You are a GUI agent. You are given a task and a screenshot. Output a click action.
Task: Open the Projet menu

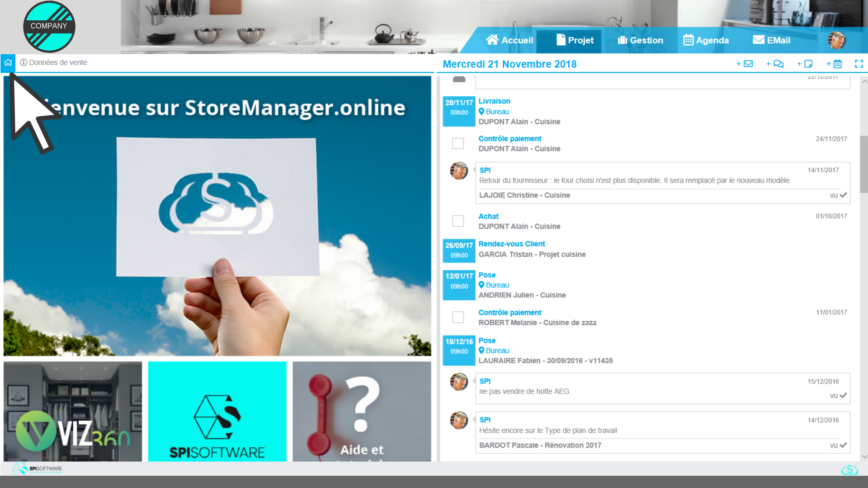[575, 40]
